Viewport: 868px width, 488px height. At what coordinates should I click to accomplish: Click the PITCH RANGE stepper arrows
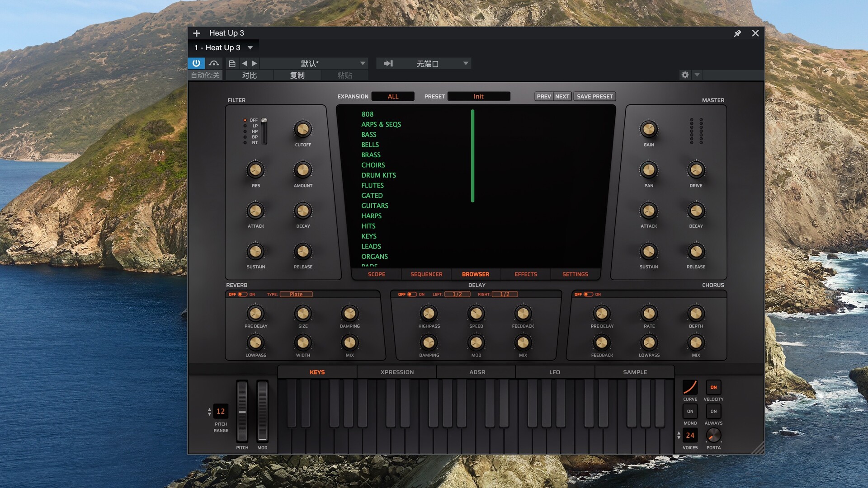coord(209,412)
